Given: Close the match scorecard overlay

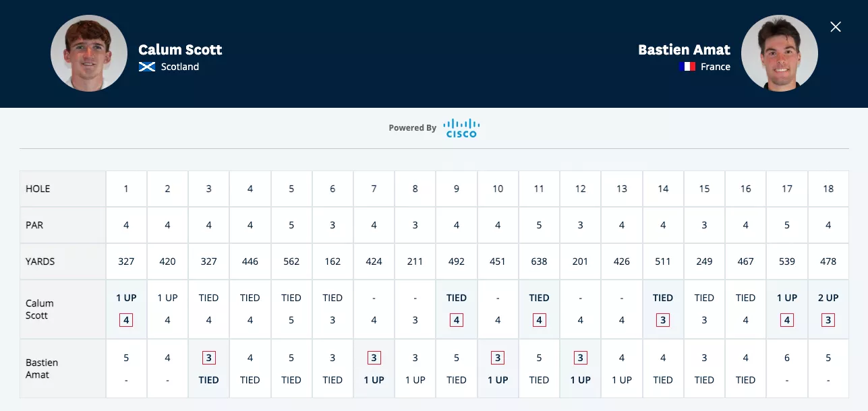Looking at the screenshot, I should click(x=836, y=27).
